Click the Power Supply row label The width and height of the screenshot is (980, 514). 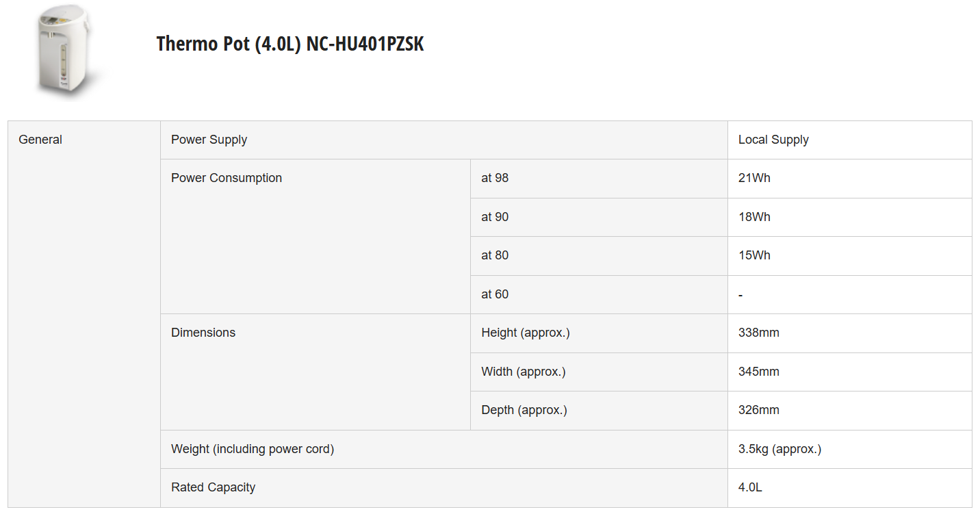tap(209, 140)
